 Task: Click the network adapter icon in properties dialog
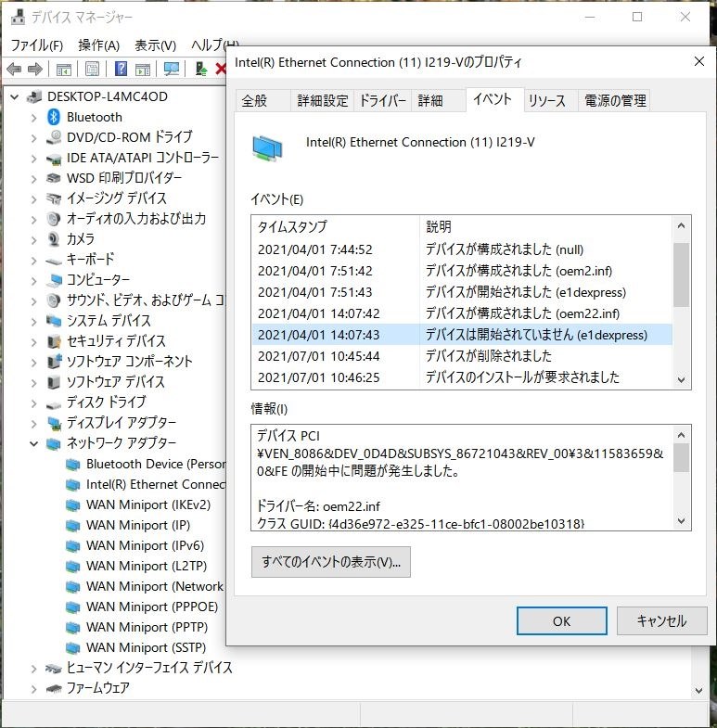[267, 148]
